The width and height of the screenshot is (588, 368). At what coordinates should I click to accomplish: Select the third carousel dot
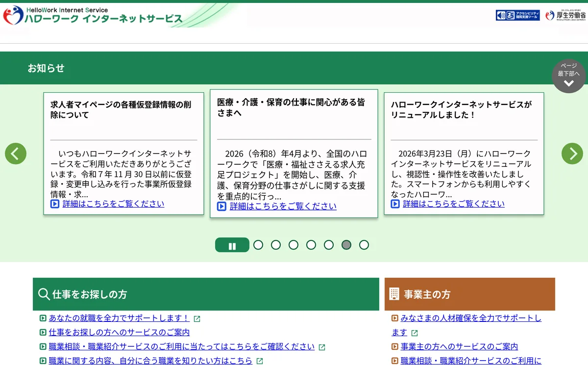coord(294,245)
